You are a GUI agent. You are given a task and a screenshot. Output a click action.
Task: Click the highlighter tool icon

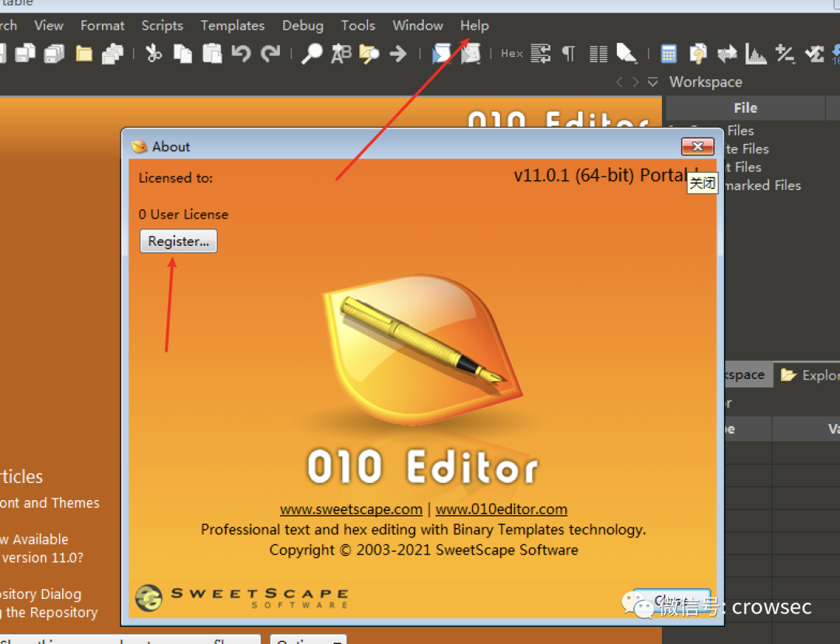click(x=627, y=54)
